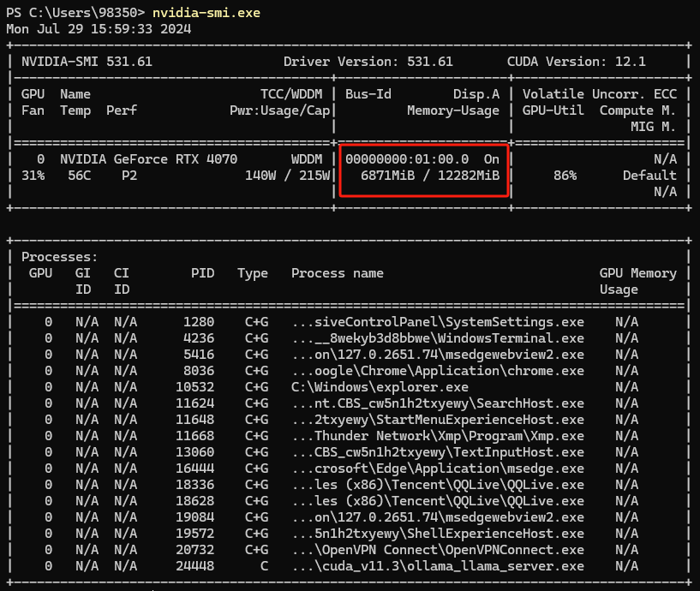
Task: Click the "Fan" header label
Action: pos(33,110)
